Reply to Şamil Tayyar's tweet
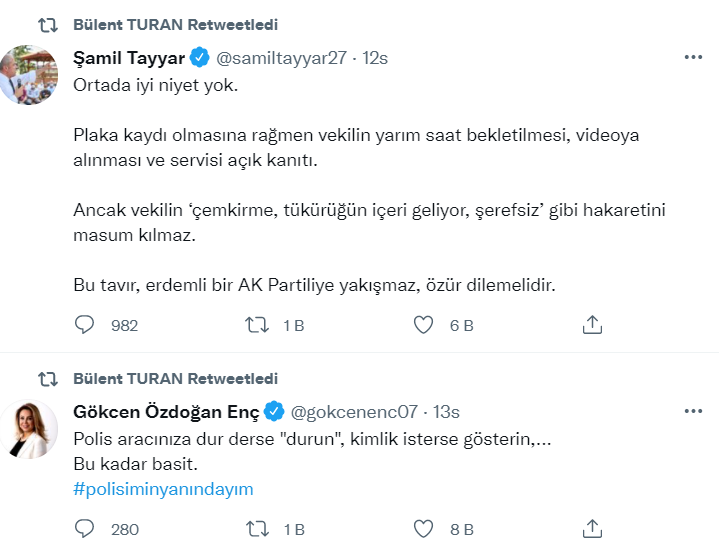Screen dimensions: 719x547 pos(85,325)
